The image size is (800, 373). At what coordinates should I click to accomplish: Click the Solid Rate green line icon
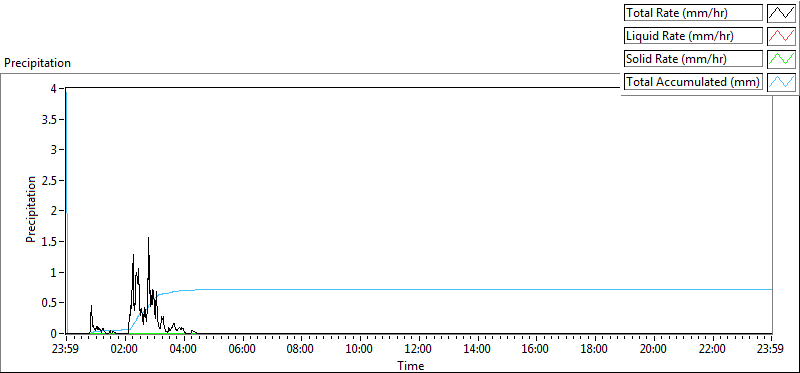click(781, 59)
